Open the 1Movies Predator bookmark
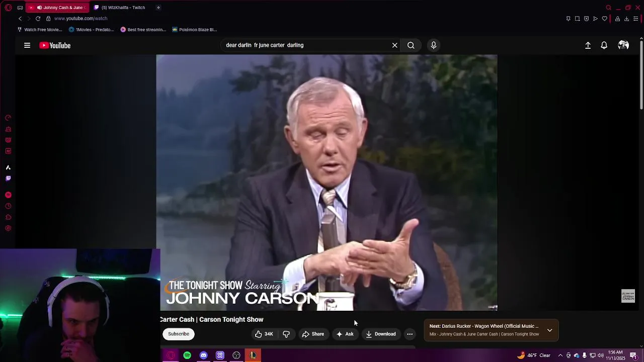This screenshot has height=362, width=644. [x=91, y=30]
